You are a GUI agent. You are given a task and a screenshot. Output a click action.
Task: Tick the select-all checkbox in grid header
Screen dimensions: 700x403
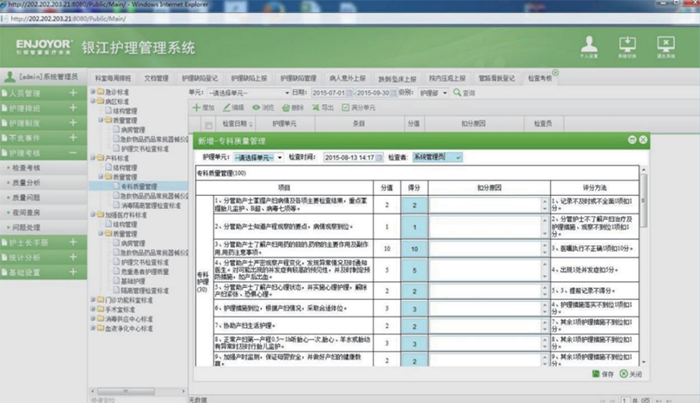208,125
